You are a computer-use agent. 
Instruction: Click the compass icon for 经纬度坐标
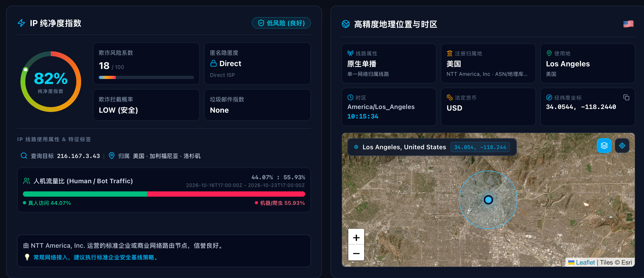tap(549, 97)
